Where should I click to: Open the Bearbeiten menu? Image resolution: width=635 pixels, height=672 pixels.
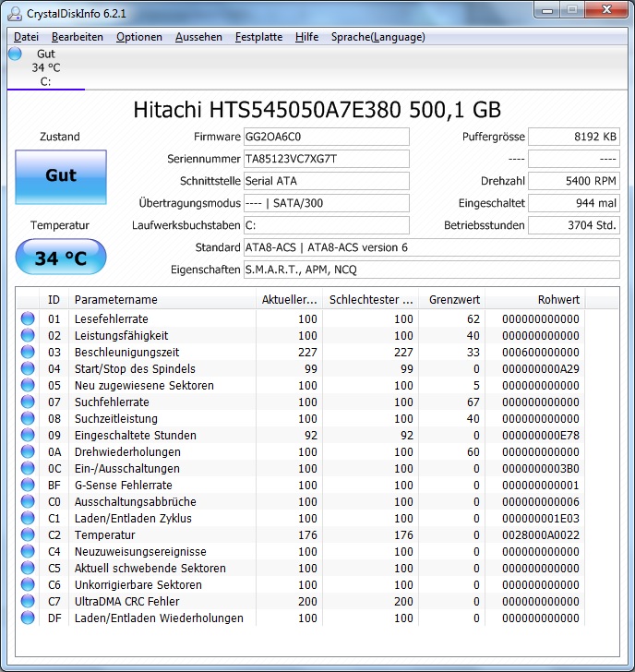[x=78, y=37]
